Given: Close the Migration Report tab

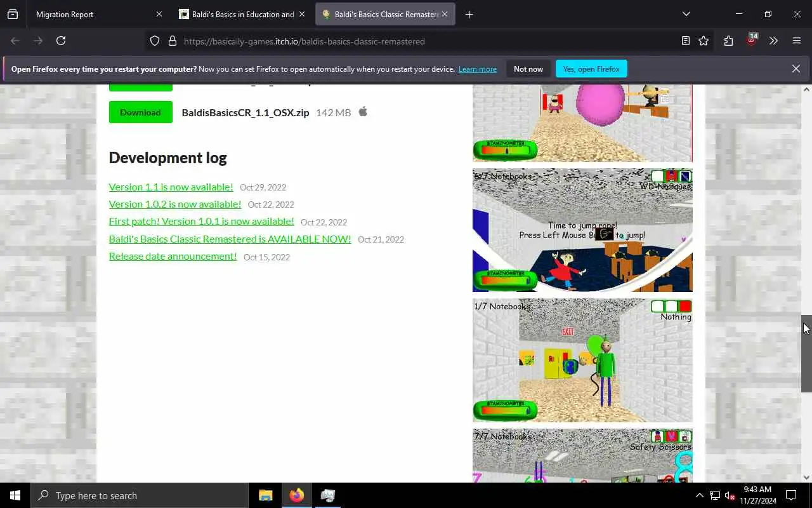Looking at the screenshot, I should pyautogui.click(x=159, y=14).
